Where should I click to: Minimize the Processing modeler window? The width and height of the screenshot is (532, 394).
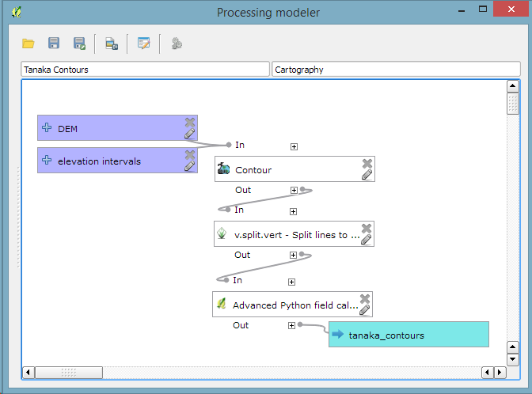coord(462,9)
